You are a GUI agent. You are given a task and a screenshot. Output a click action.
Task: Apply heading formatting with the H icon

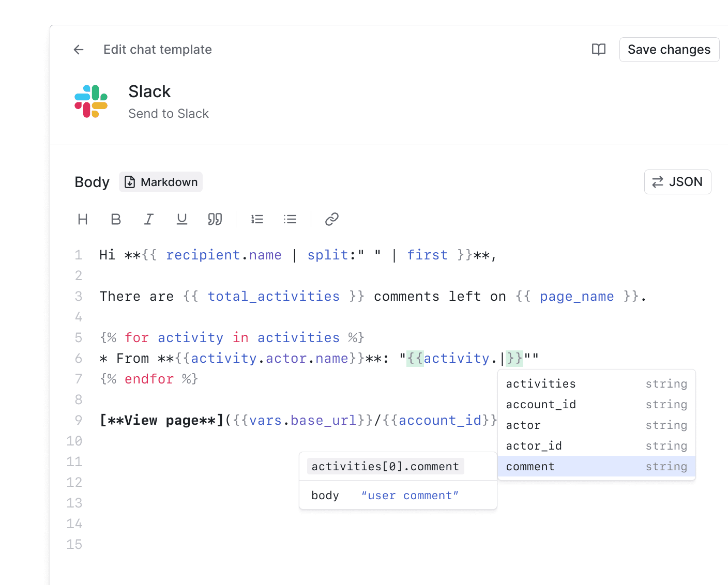83,219
